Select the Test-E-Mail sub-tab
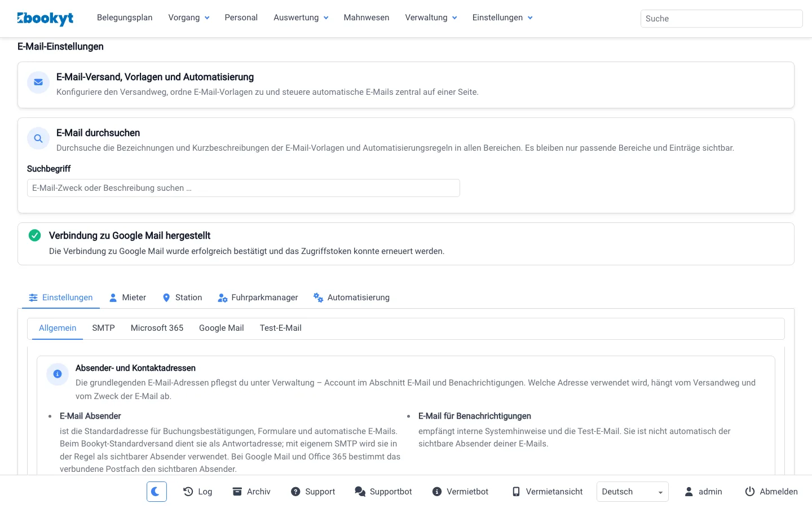 [281, 328]
